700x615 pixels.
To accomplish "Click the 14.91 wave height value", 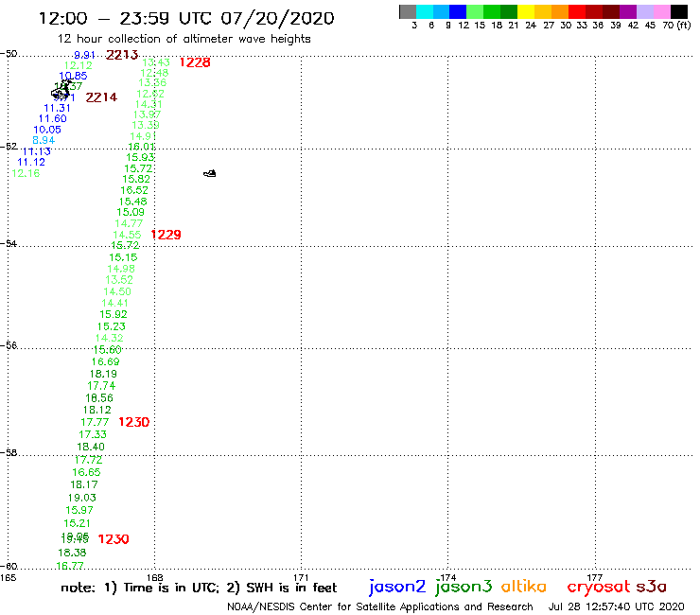I will (x=143, y=136).
